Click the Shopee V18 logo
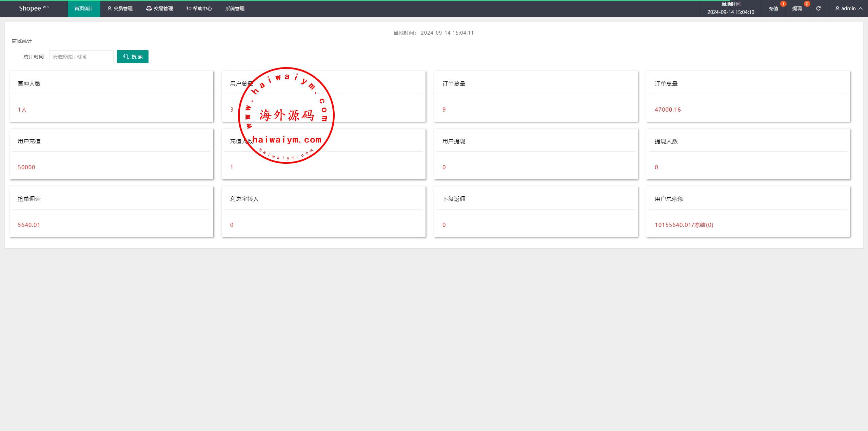868x431 pixels. click(x=34, y=8)
